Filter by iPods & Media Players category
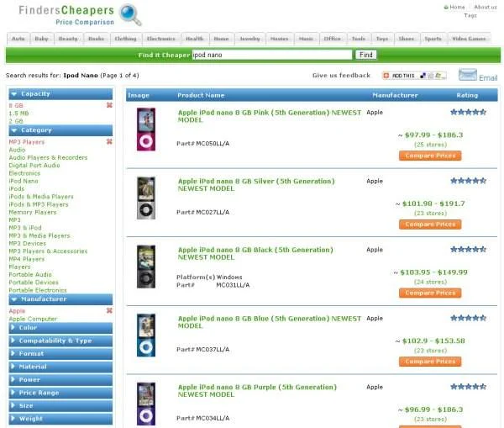Image resolution: width=504 pixels, height=428 pixels. (x=41, y=196)
